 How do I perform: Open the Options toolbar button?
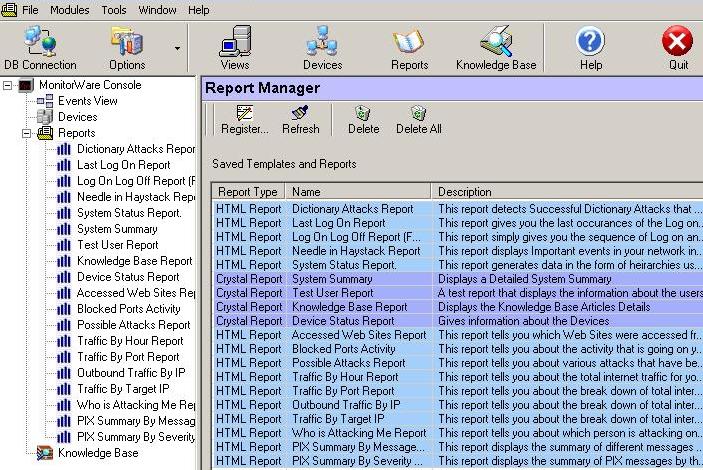click(127, 48)
